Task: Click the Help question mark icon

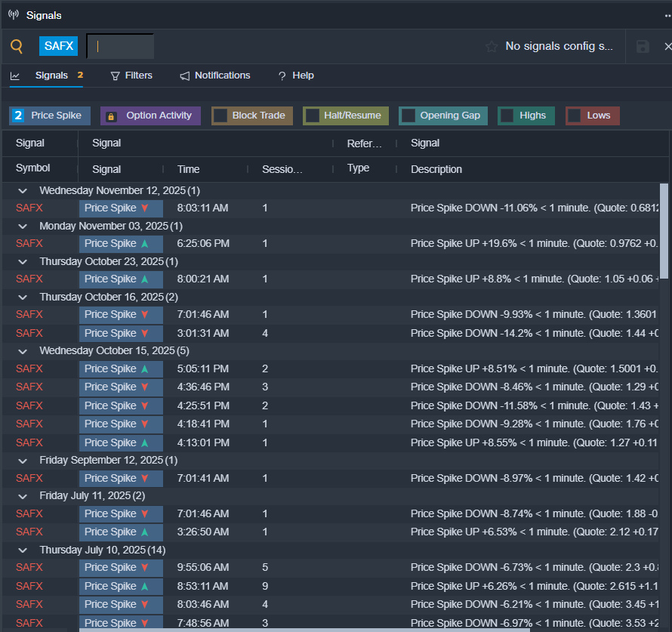Action: coord(282,76)
